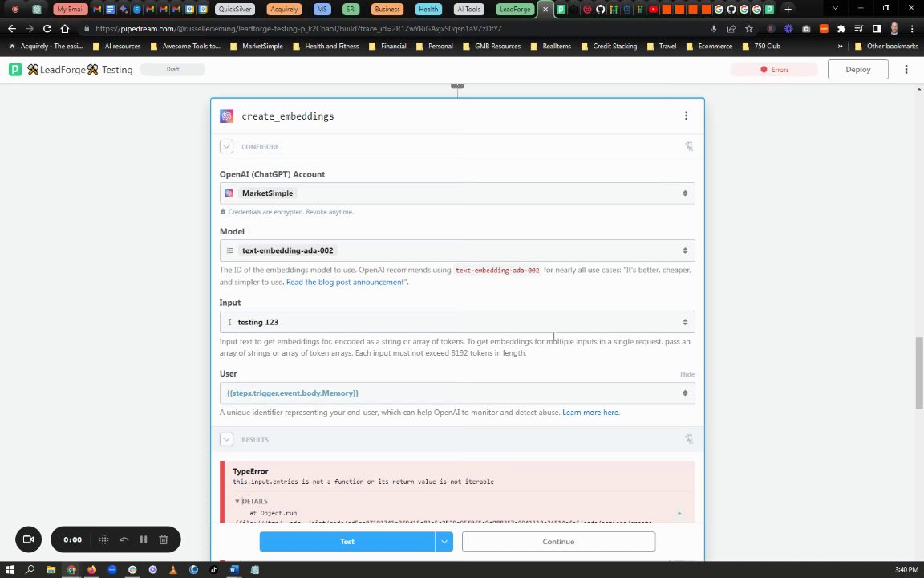Add a step with the plus above create_embeddings
This screenshot has width=924, height=578.
click(457, 86)
